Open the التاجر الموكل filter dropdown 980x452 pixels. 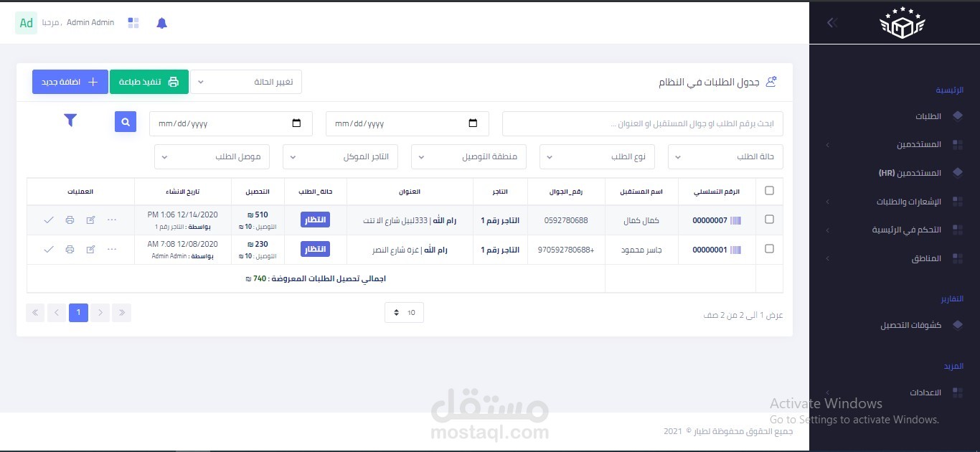[340, 157]
